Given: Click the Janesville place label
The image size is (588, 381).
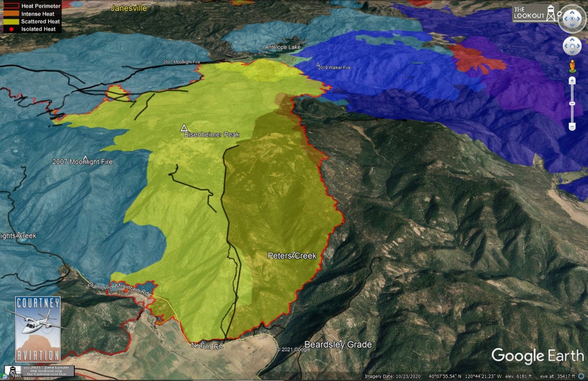Looking at the screenshot, I should (x=129, y=8).
